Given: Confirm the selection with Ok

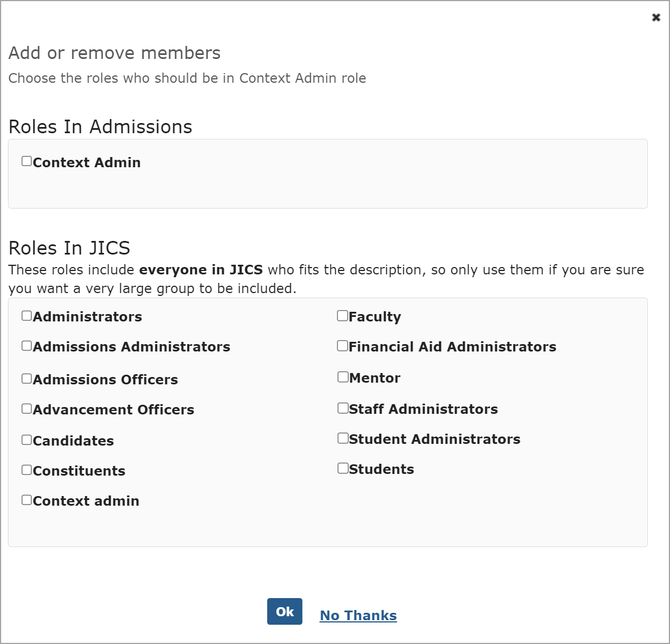Looking at the screenshot, I should point(284,611).
